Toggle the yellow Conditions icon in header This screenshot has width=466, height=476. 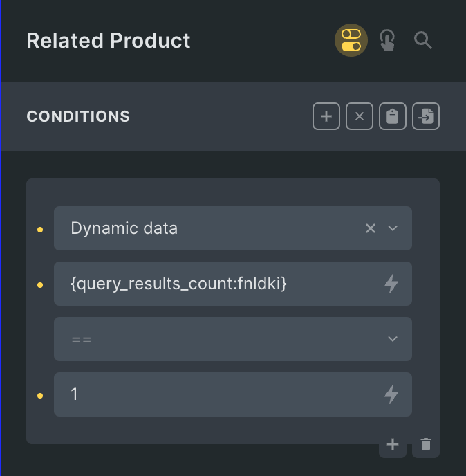click(351, 40)
